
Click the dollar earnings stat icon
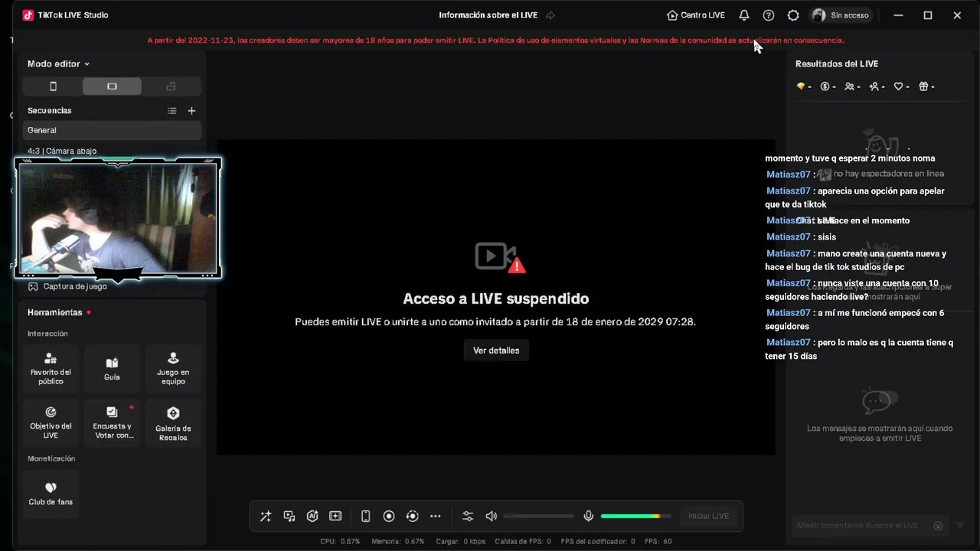(825, 86)
